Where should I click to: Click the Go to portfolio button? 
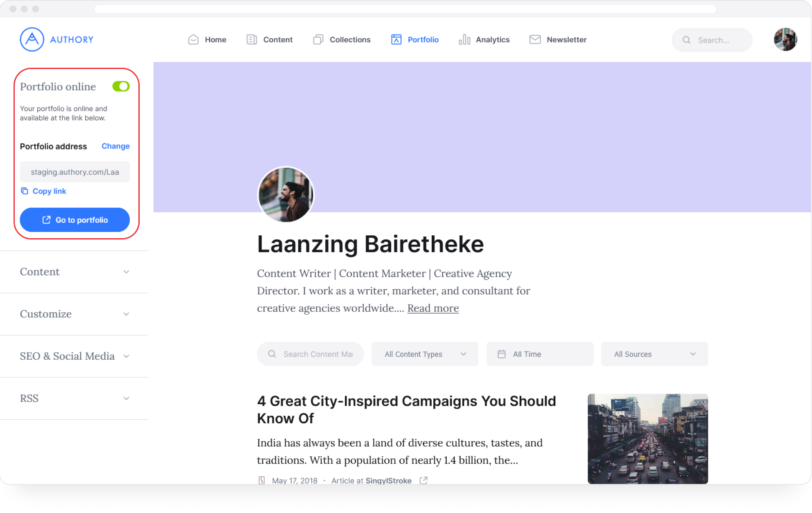tap(74, 220)
